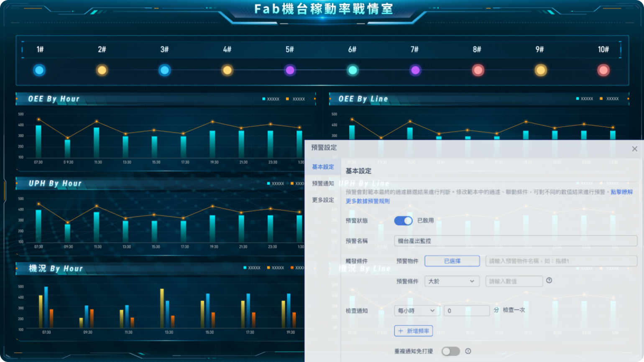The width and height of the screenshot is (644, 362).
Task: Click cyan legend marker in OEE By Hour
Action: pos(263,99)
